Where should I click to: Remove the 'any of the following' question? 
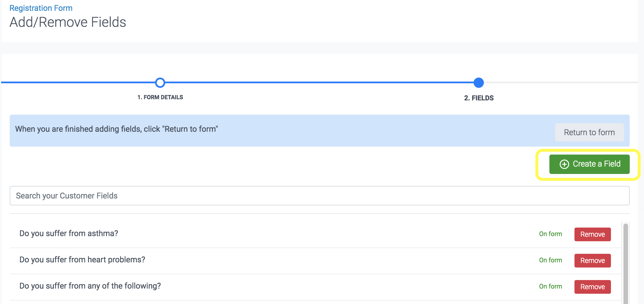coord(592,287)
